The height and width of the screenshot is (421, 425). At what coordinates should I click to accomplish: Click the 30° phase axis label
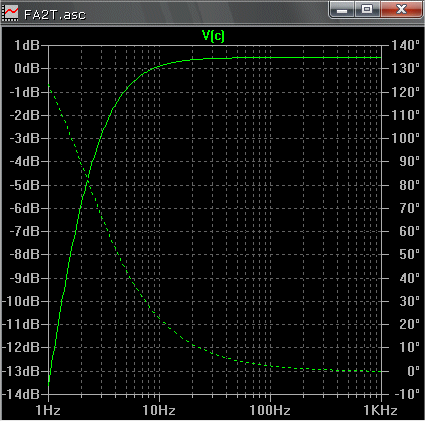coord(410,301)
